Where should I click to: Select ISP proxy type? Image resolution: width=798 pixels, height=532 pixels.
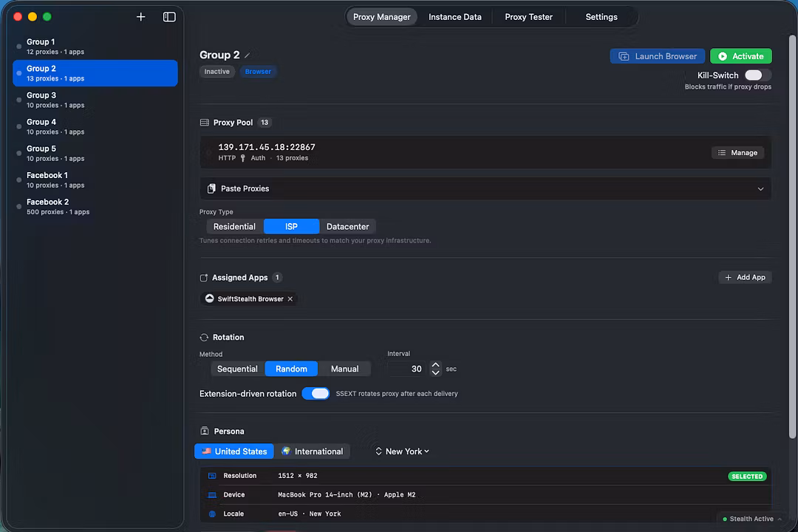click(x=291, y=227)
